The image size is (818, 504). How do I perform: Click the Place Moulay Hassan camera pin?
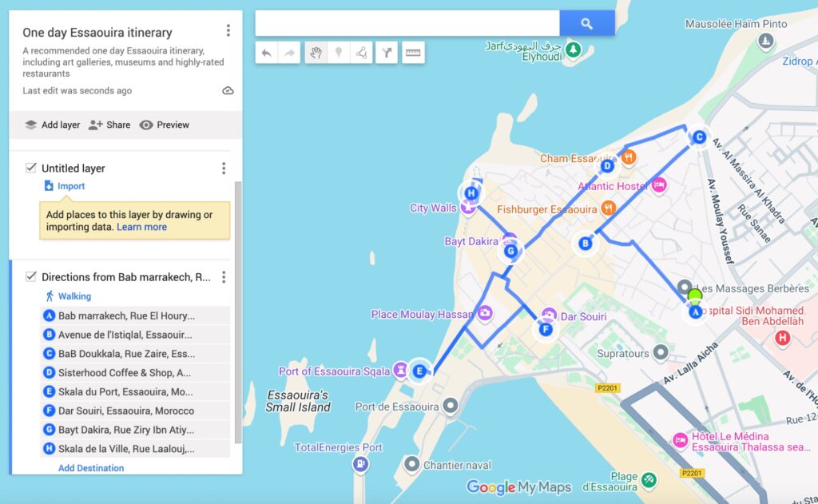(x=485, y=313)
